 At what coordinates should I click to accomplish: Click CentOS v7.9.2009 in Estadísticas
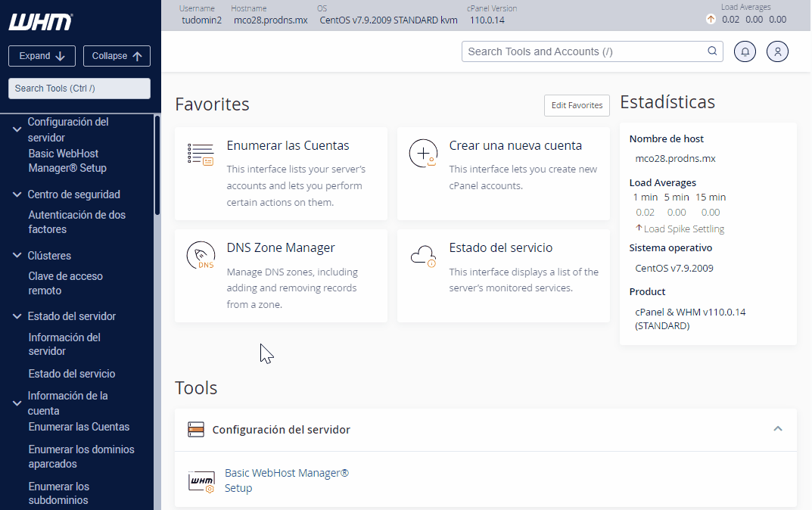tap(674, 268)
